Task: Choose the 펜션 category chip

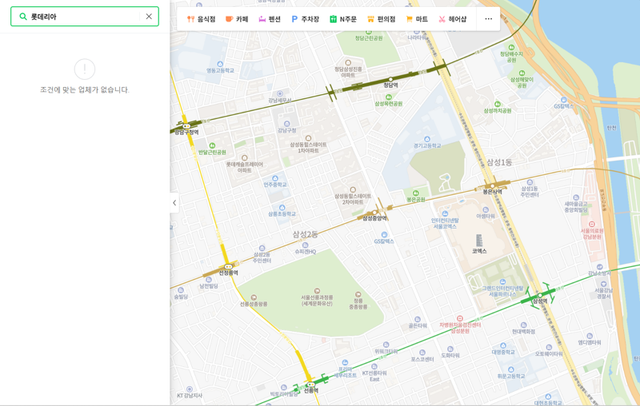Action: pyautogui.click(x=269, y=19)
